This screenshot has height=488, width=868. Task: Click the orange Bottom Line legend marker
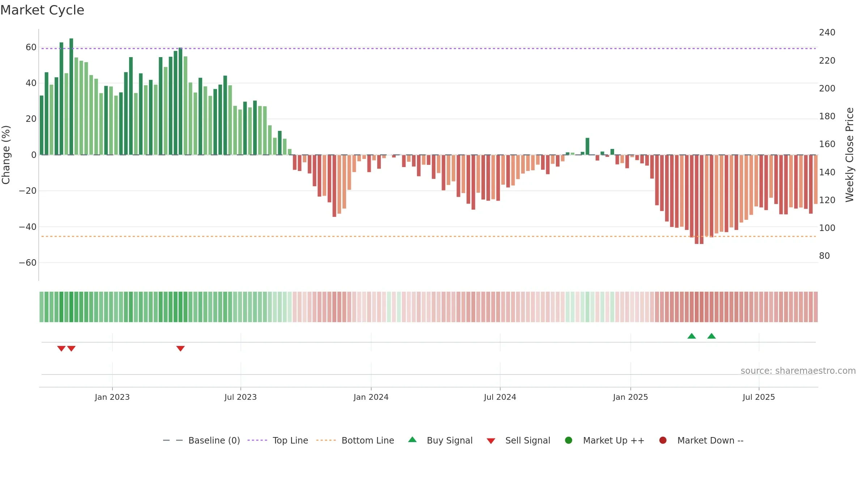click(326, 440)
